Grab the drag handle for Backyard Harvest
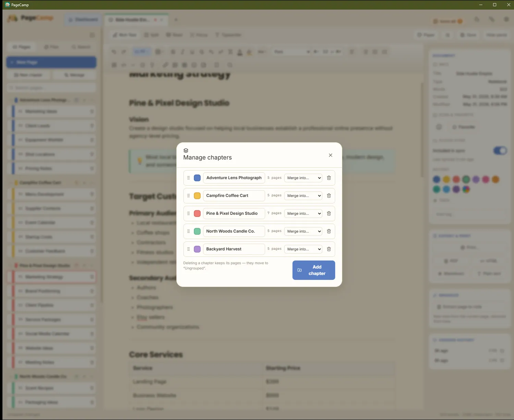Image resolution: width=514 pixels, height=420 pixels. 188,249
